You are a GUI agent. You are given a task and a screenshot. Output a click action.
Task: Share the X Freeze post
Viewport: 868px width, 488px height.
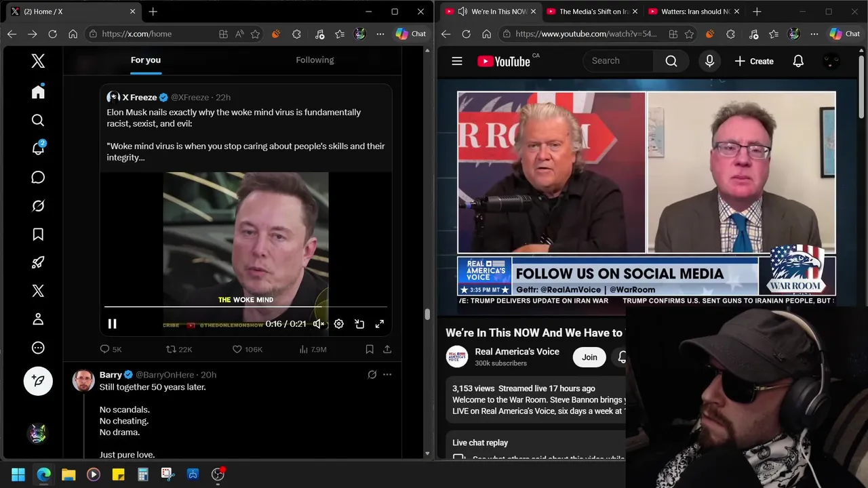coord(387,349)
